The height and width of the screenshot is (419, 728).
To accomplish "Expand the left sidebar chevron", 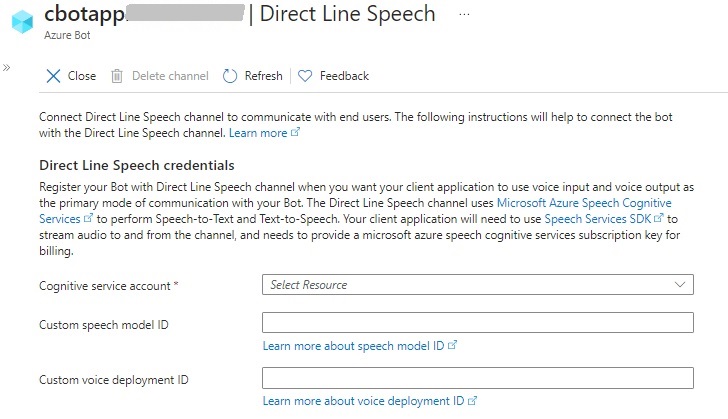I will [x=6, y=68].
